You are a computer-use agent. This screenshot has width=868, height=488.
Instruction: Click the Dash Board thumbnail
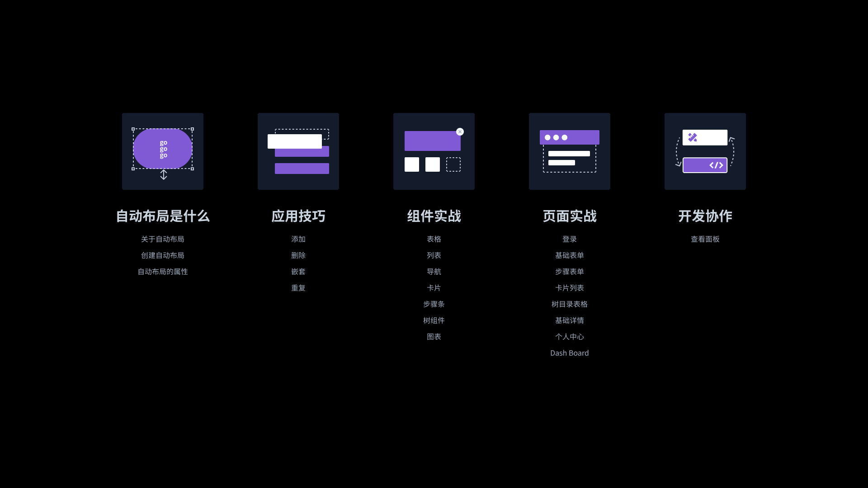click(x=569, y=352)
